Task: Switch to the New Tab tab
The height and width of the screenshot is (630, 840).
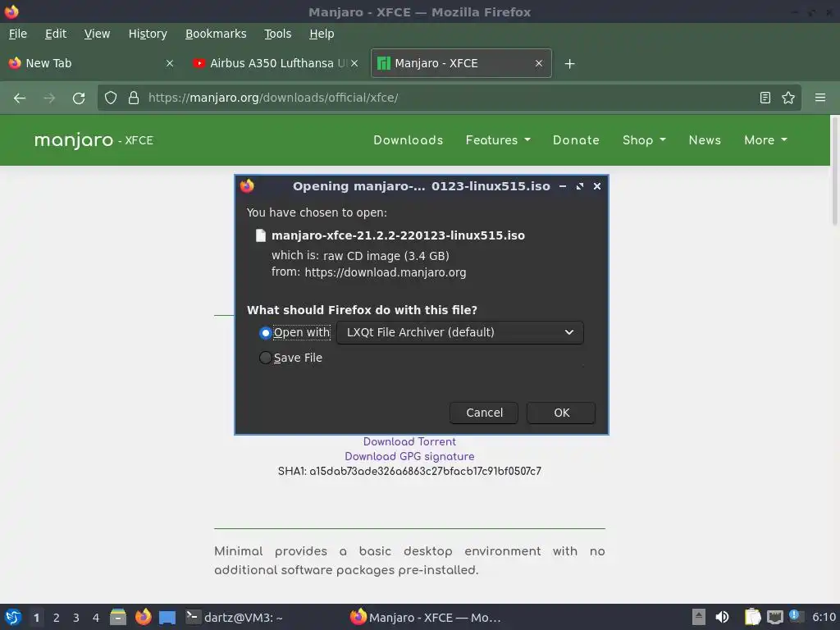Action: click(90, 63)
